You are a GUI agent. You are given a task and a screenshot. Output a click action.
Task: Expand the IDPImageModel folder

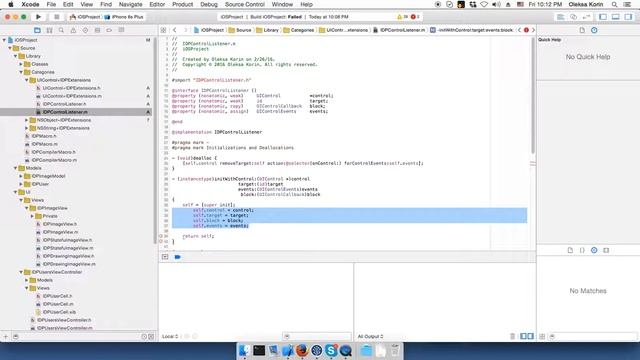(21, 176)
